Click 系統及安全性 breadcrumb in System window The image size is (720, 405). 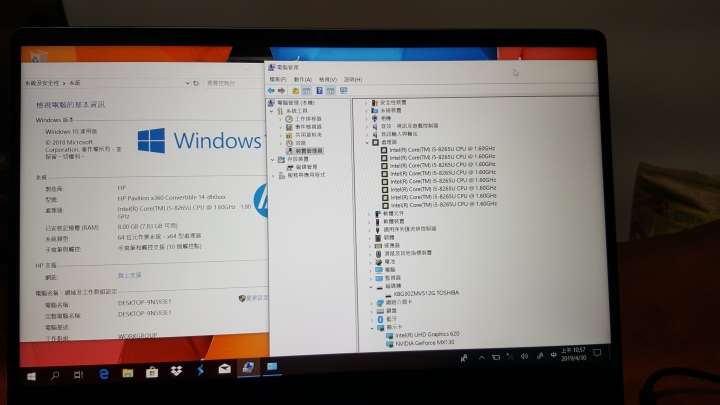42,83
